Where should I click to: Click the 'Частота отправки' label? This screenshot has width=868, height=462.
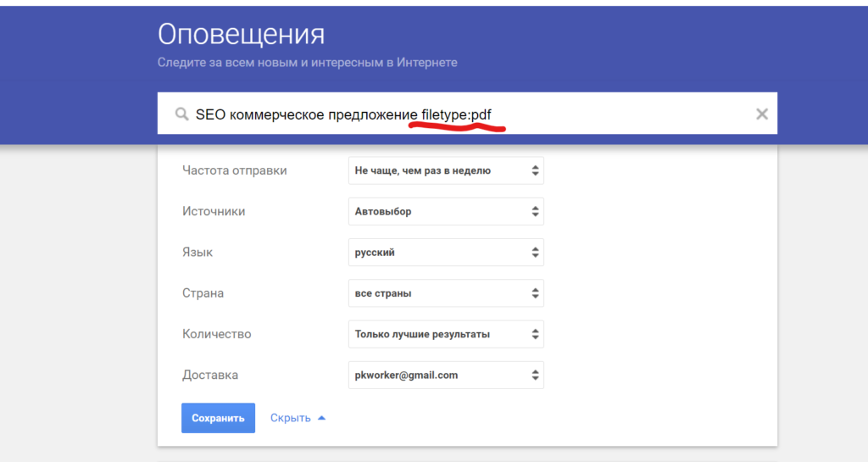[x=234, y=170]
